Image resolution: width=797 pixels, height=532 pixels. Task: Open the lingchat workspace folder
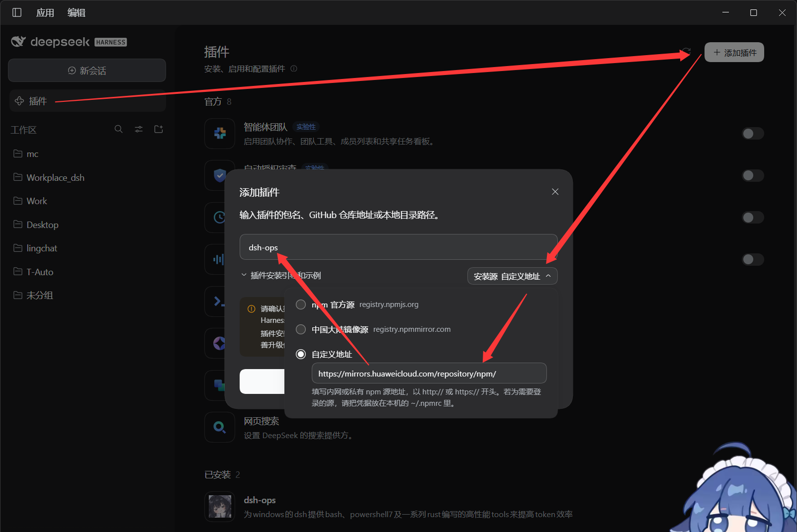point(87,248)
